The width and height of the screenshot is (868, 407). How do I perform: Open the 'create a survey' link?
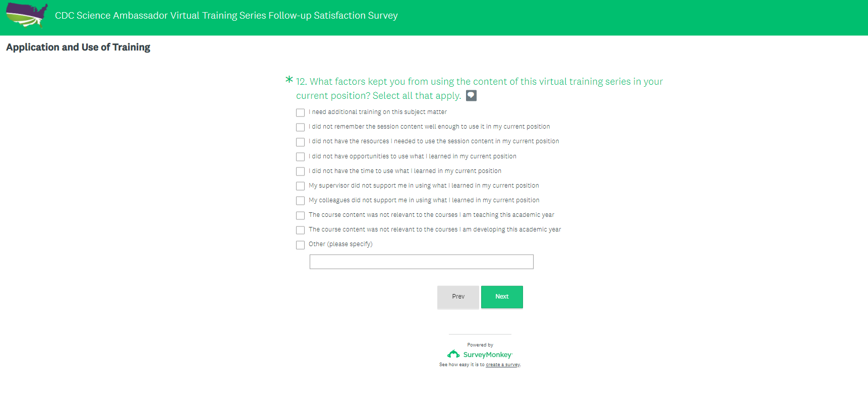tap(502, 365)
